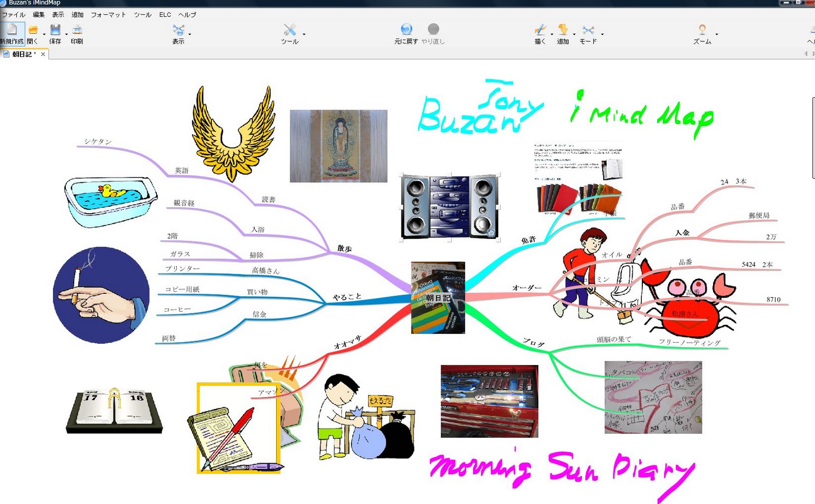Select the red toolbox photo
Screen dimensions: 815x504
point(490,401)
